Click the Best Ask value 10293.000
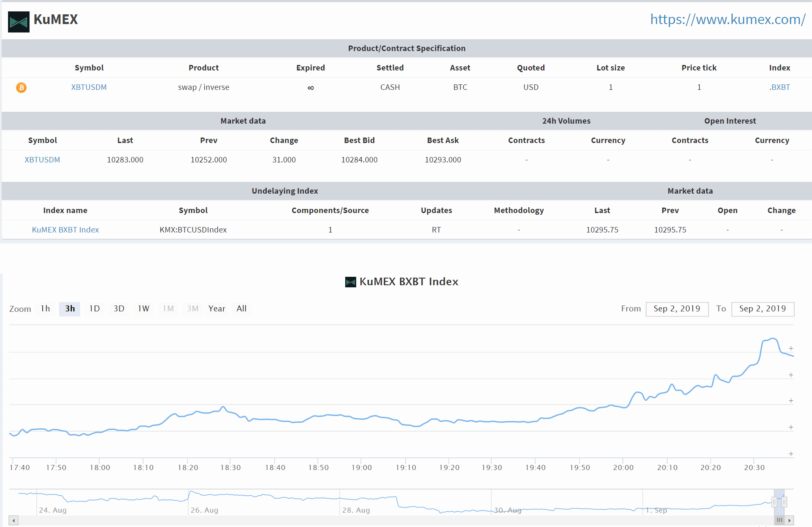Screen dimensions: 812x527 (x=443, y=160)
